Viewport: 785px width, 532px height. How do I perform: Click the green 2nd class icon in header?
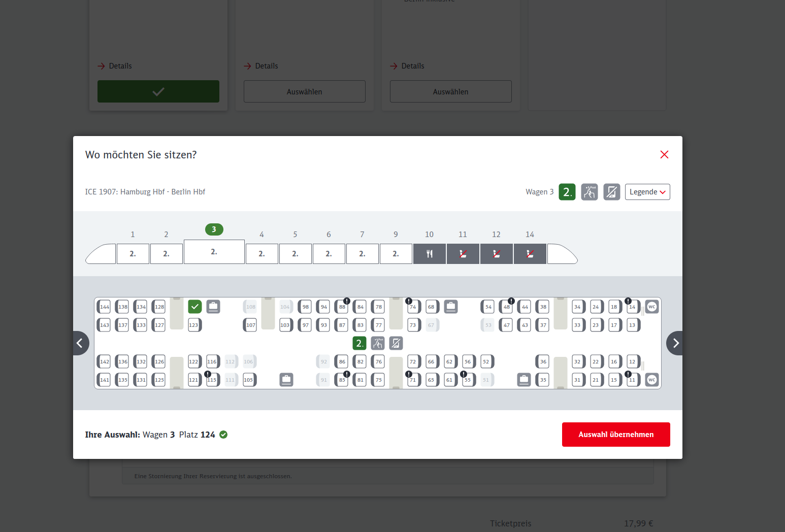[567, 192]
